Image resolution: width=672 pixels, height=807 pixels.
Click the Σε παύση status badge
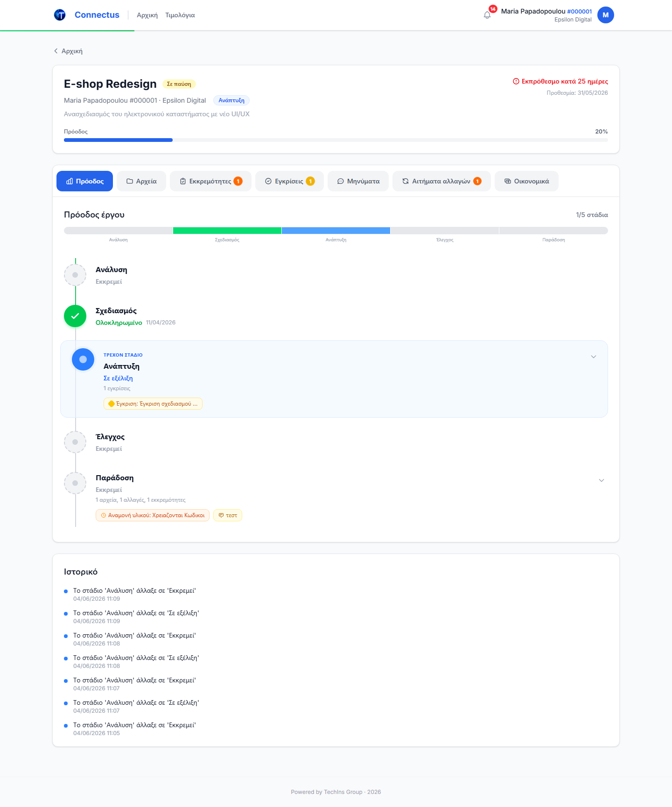point(179,84)
